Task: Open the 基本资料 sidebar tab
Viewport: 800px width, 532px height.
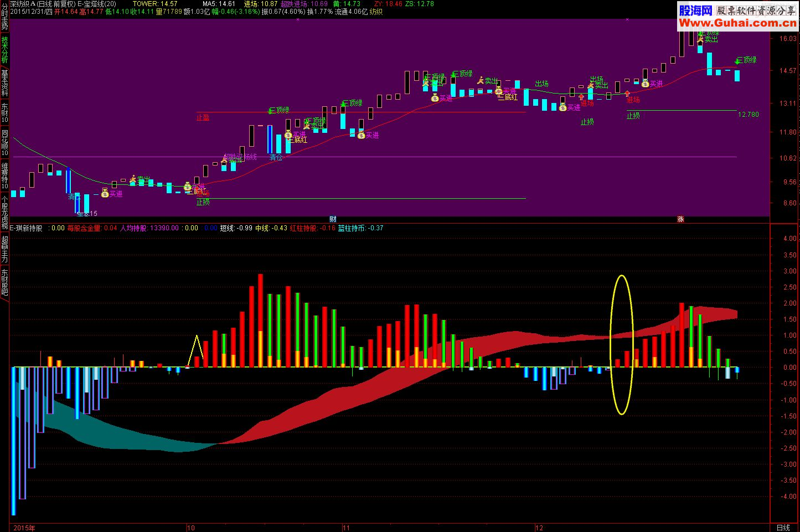Action: 4,83
